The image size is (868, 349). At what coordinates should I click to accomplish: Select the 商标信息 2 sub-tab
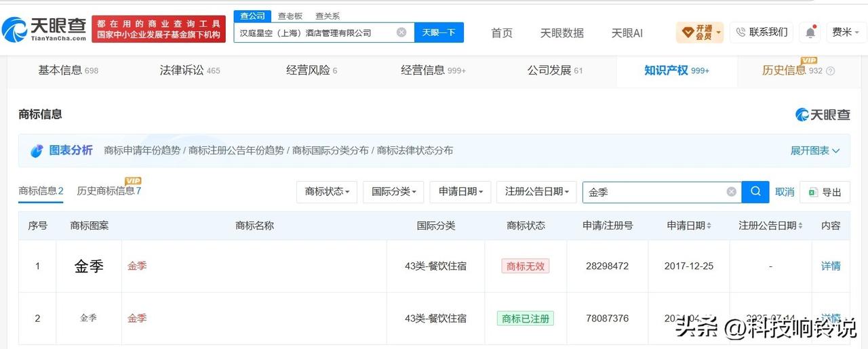click(41, 191)
